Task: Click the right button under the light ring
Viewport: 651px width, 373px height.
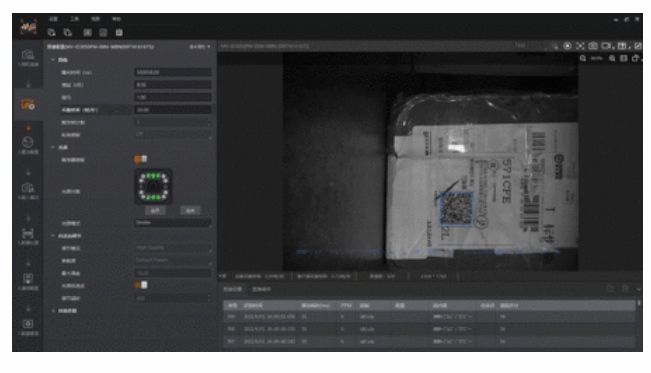Action: coord(190,211)
